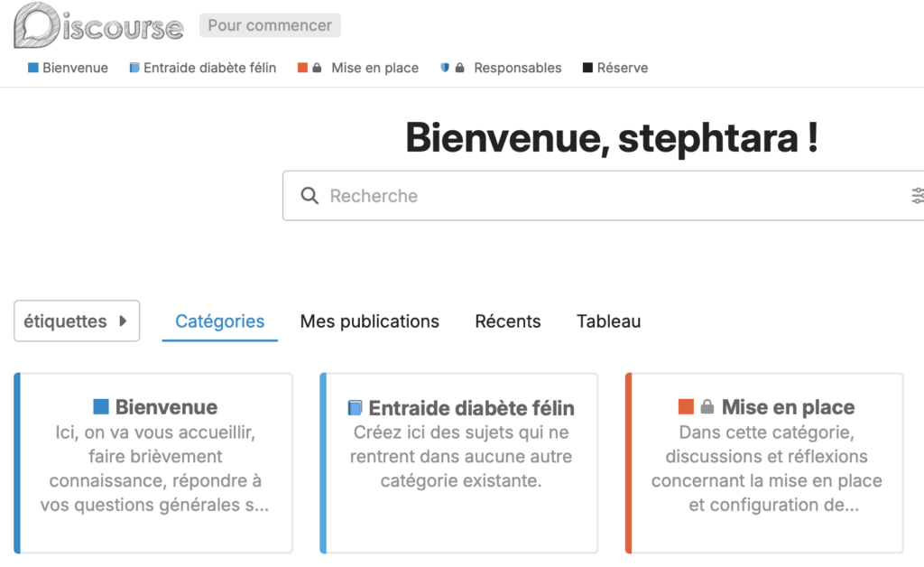Open Mise en place category card title
Viewport: 924px width, 567px height.
pyautogui.click(x=788, y=407)
